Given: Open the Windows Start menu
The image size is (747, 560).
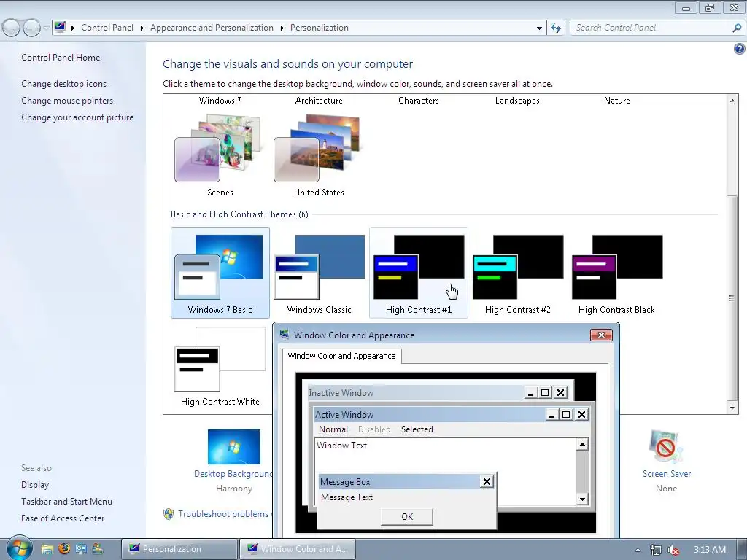Looking at the screenshot, I should pyautogui.click(x=19, y=548).
